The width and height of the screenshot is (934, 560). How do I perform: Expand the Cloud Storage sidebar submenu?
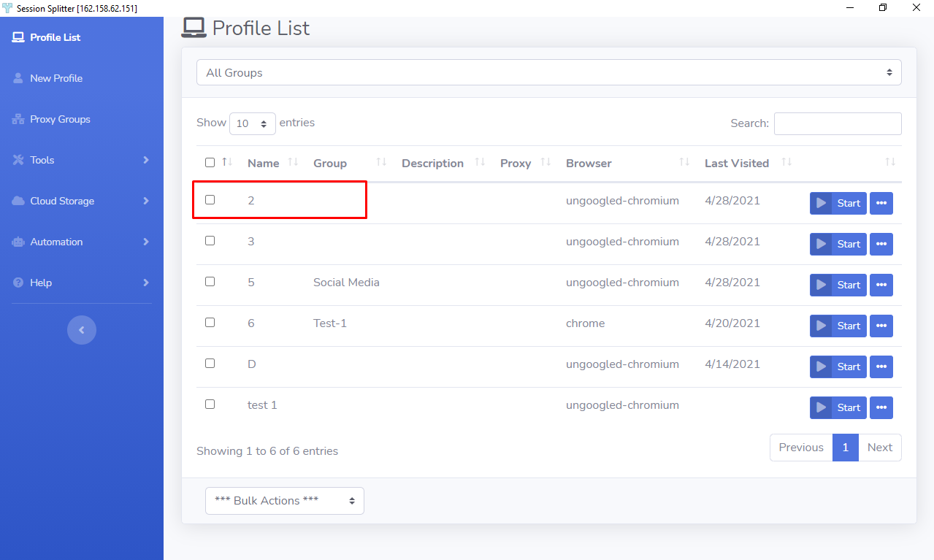tap(82, 201)
